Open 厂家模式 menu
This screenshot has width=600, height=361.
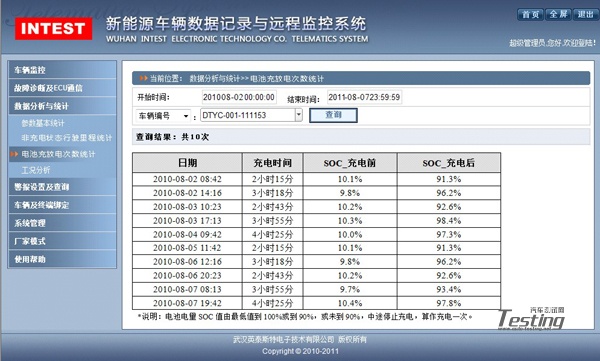(x=62, y=241)
